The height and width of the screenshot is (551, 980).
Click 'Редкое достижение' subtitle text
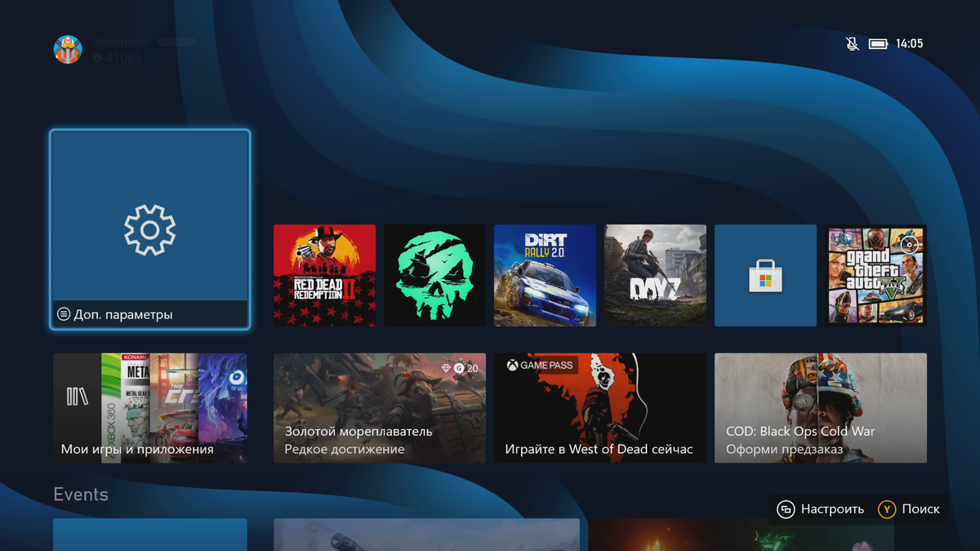tap(345, 449)
